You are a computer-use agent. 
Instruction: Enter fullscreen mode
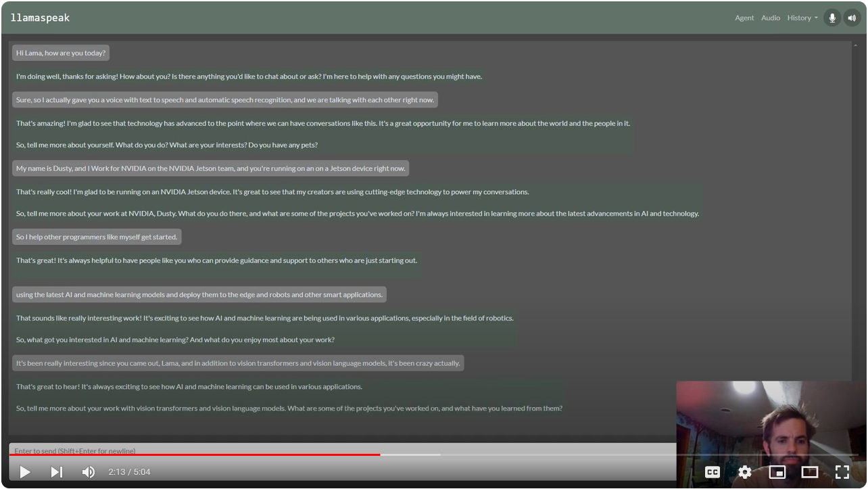[x=842, y=472]
